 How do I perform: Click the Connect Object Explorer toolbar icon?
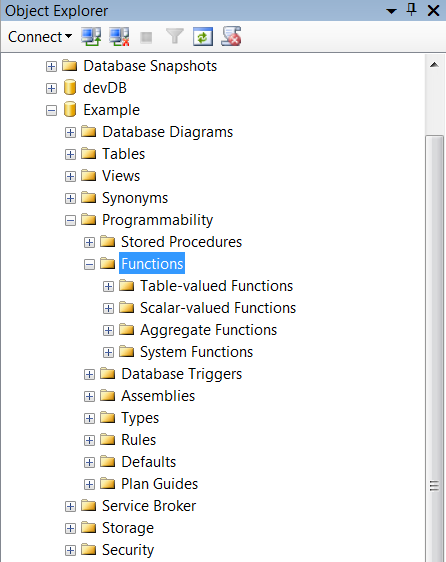[x=91, y=37]
